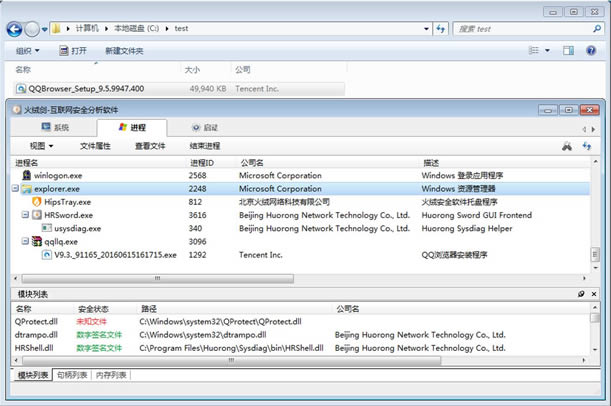Click the 结束进程 button
This screenshot has width=611, height=406.
[205, 146]
